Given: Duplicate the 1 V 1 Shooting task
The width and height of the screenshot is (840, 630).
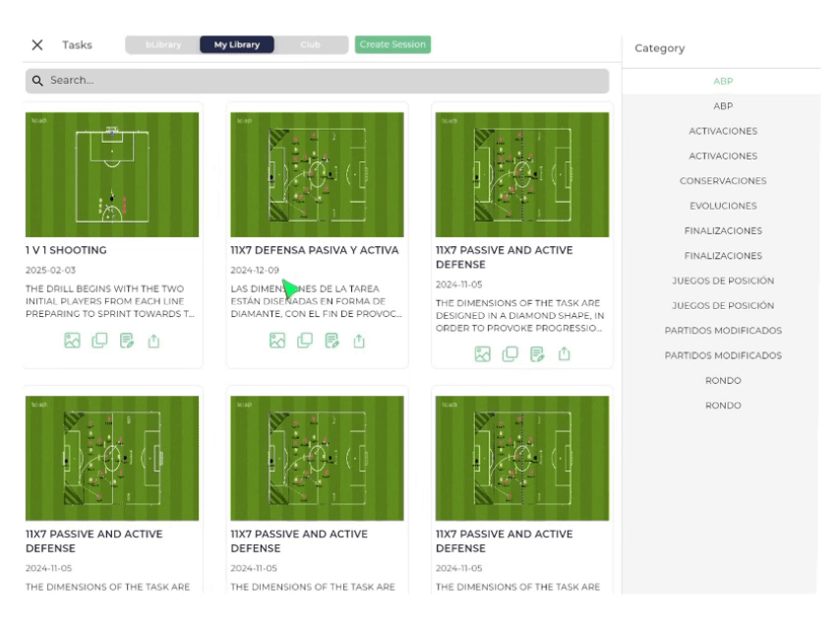Looking at the screenshot, I should [x=99, y=341].
